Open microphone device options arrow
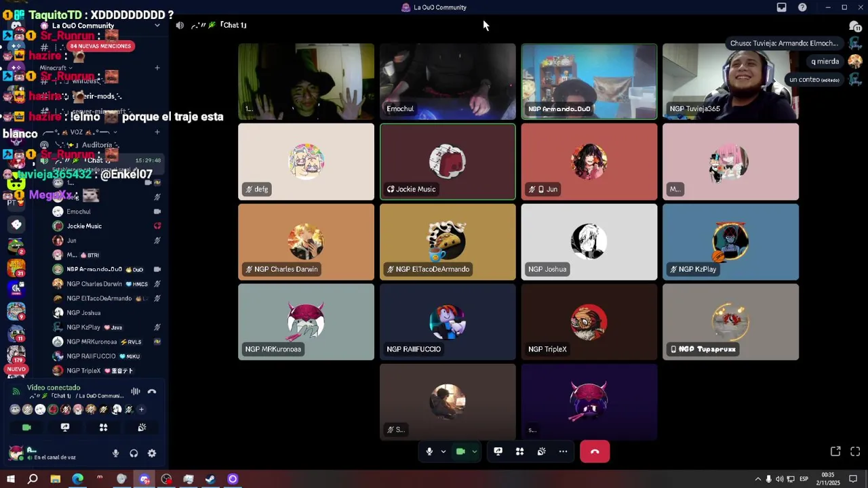The width and height of the screenshot is (868, 488). pos(443,451)
